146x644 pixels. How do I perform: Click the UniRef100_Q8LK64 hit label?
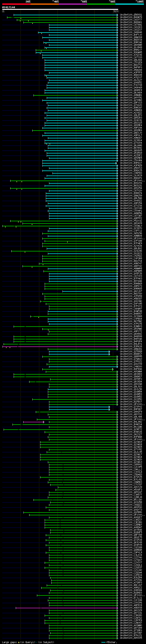pos(131,60)
